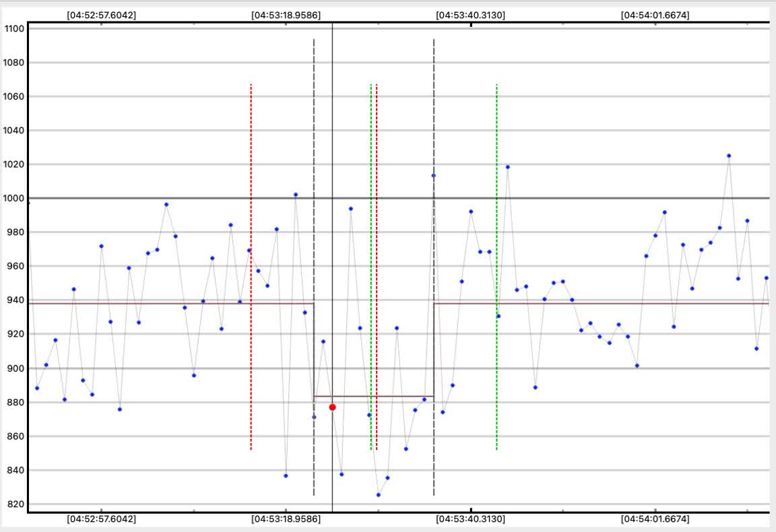Viewport: 776px width, 532px height.
Task: Select the rightmost green dotted vertical marker
Action: point(496,267)
